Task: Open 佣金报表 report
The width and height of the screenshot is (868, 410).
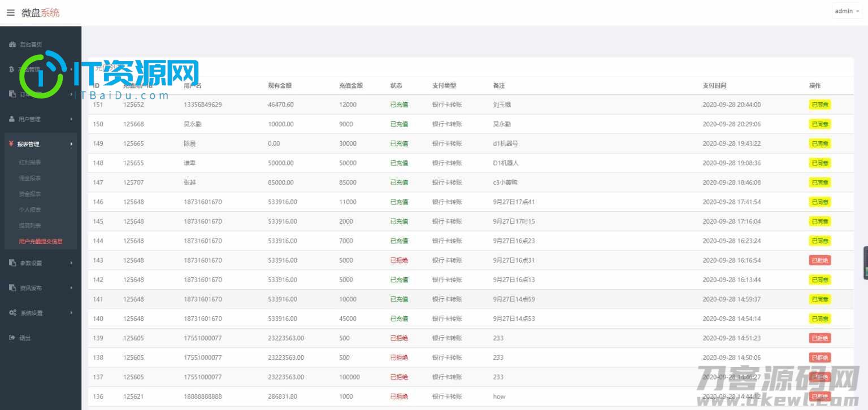Action: coord(30,178)
